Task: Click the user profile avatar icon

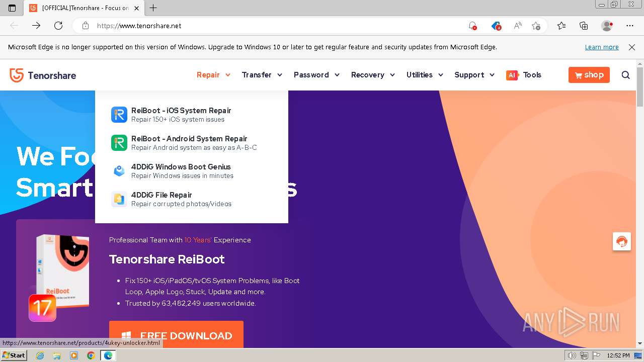Action: [607, 26]
